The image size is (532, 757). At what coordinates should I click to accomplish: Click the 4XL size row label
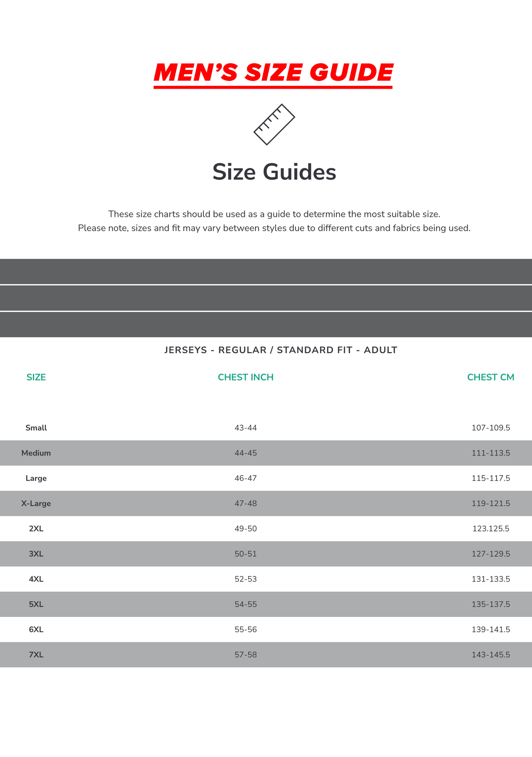[x=36, y=579]
